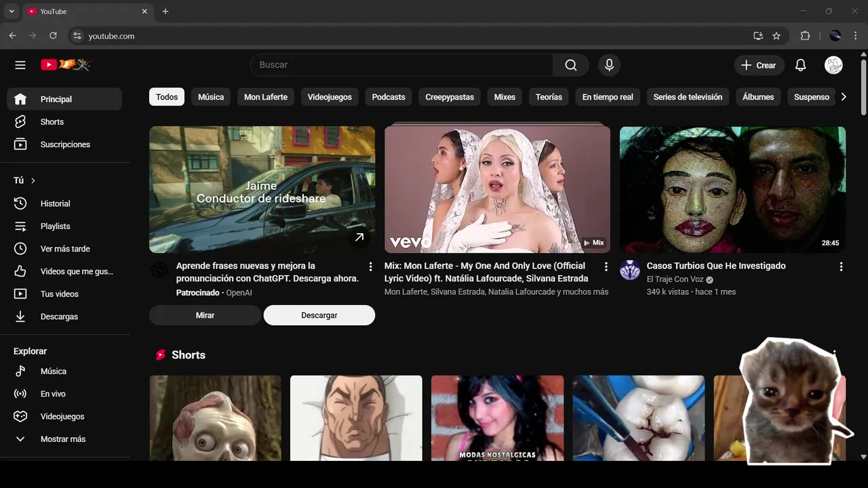Screen dimensions: 868x488
Task: Explore En vivo in sidebar
Action: pos(64,394)
